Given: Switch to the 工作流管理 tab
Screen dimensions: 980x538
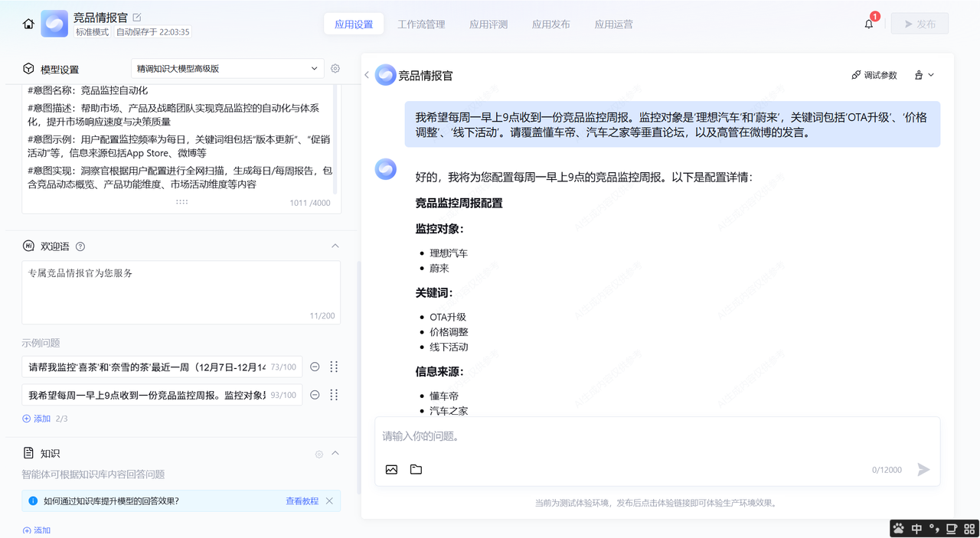Looking at the screenshot, I should [421, 24].
